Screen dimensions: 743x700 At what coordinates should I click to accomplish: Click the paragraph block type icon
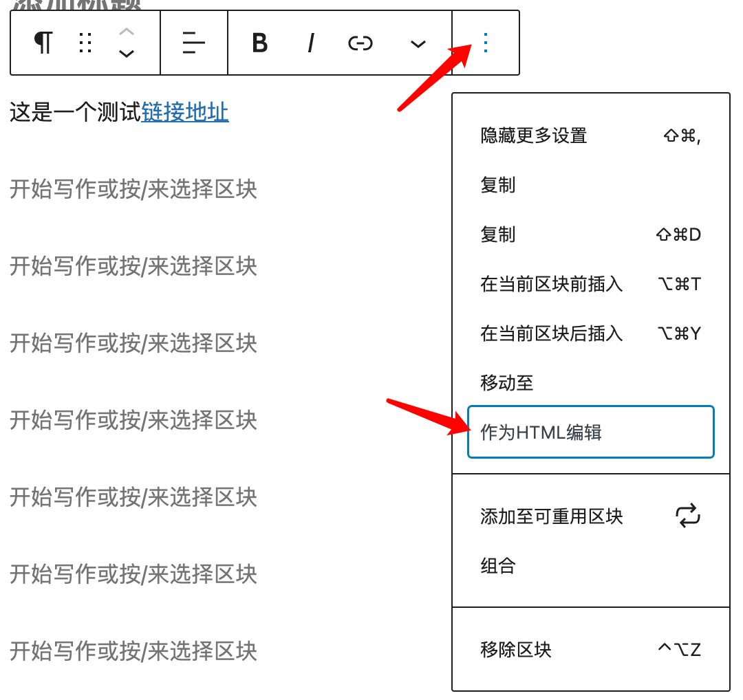coord(43,43)
